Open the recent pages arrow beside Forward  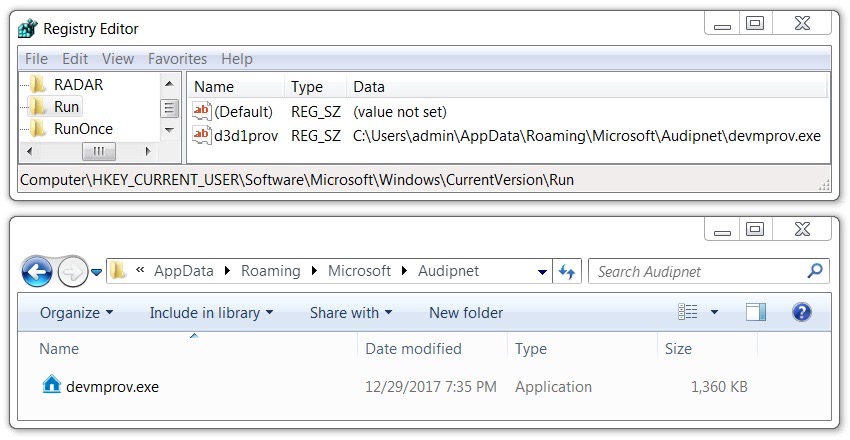96,272
